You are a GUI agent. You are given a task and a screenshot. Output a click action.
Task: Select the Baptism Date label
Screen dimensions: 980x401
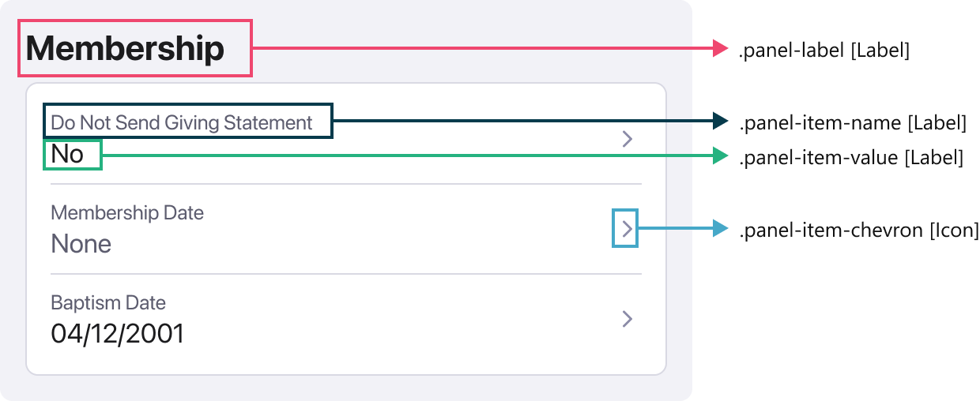(x=108, y=302)
